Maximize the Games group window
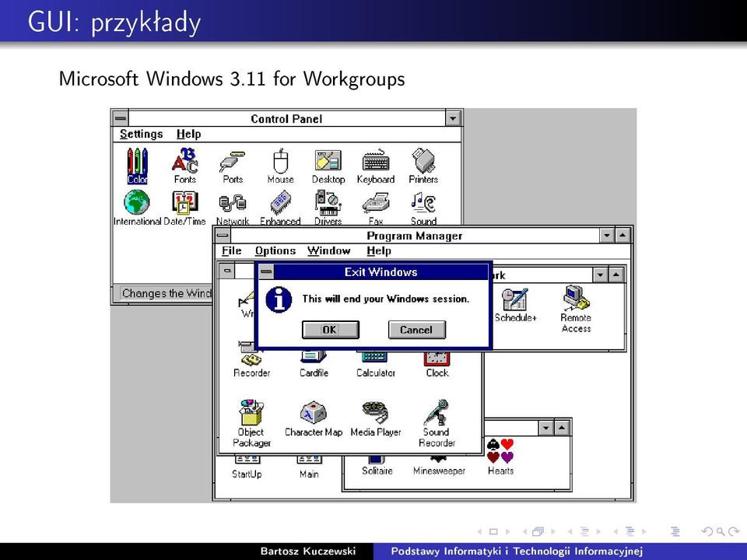The height and width of the screenshot is (560, 747). (562, 428)
